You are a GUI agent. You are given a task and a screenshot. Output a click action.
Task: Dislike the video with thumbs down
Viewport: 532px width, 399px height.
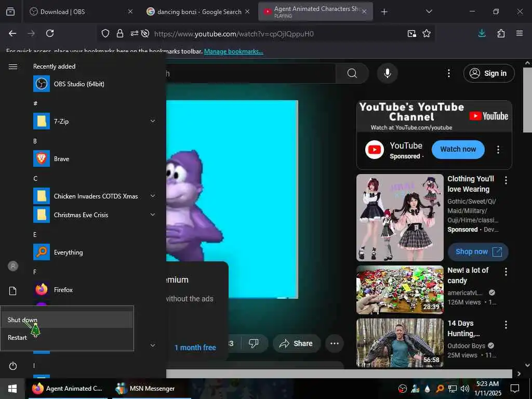pos(254,343)
